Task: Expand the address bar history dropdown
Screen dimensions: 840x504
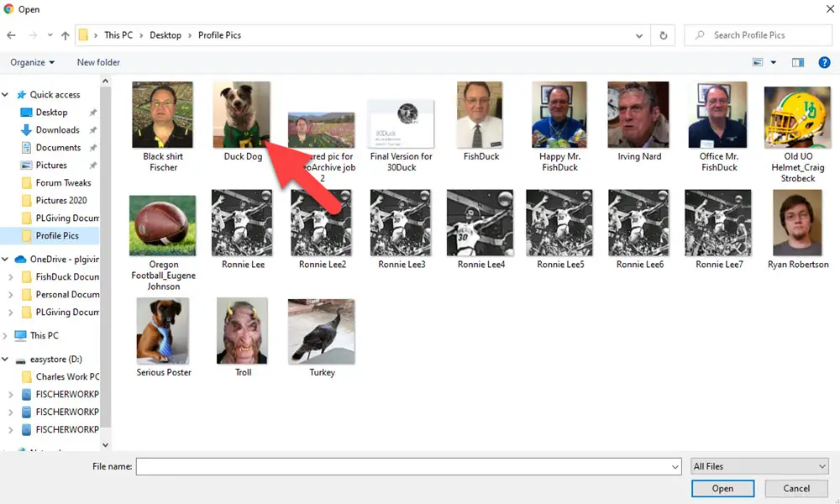Action: 640,35
